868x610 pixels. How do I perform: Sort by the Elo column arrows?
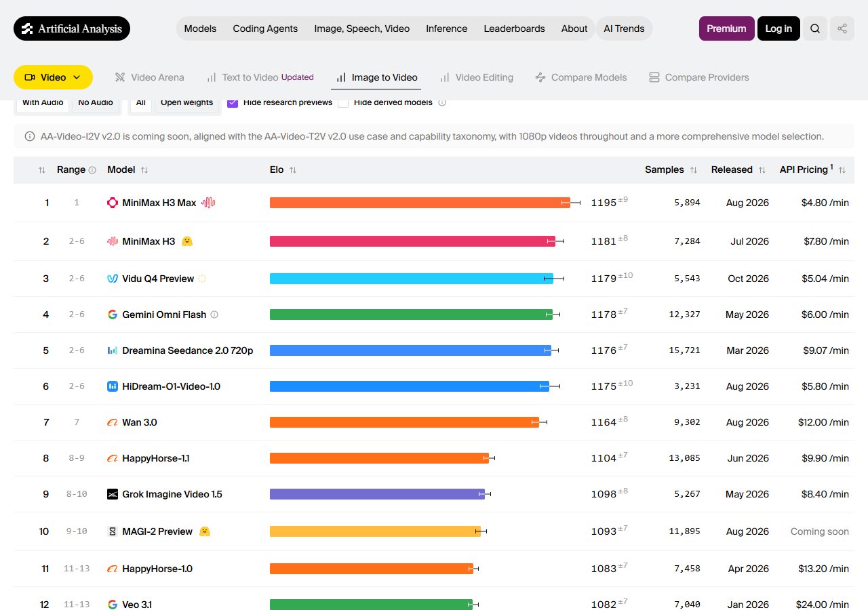293,170
